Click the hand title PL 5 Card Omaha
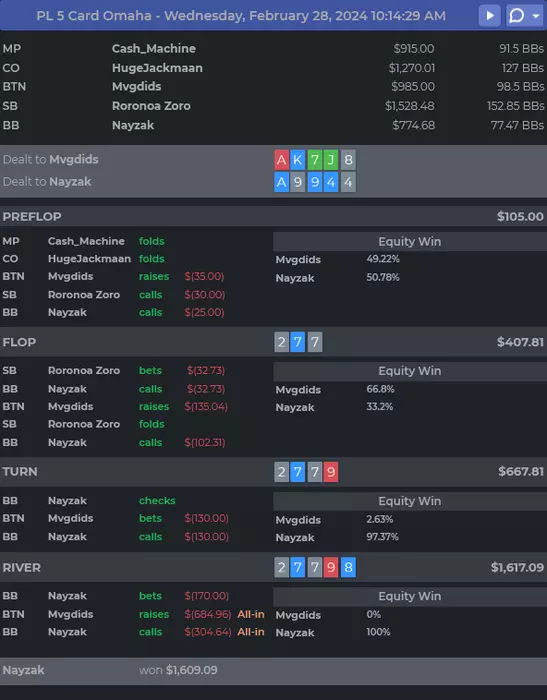Viewport: 547px width, 700px height. (x=94, y=16)
